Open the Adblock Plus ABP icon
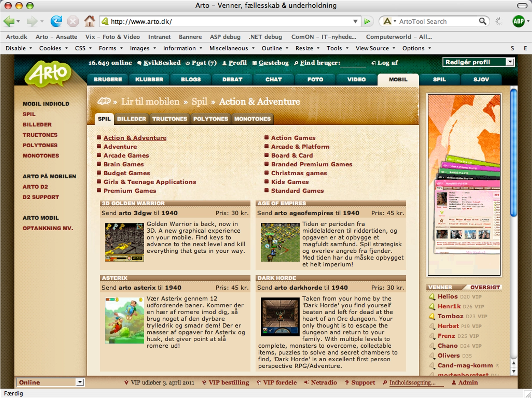 (x=518, y=22)
